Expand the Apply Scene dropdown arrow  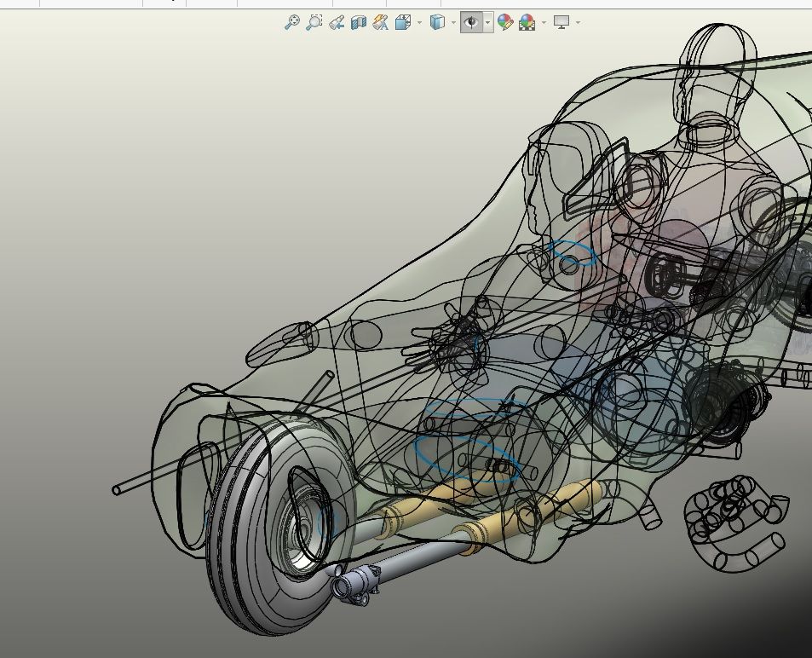coord(544,23)
